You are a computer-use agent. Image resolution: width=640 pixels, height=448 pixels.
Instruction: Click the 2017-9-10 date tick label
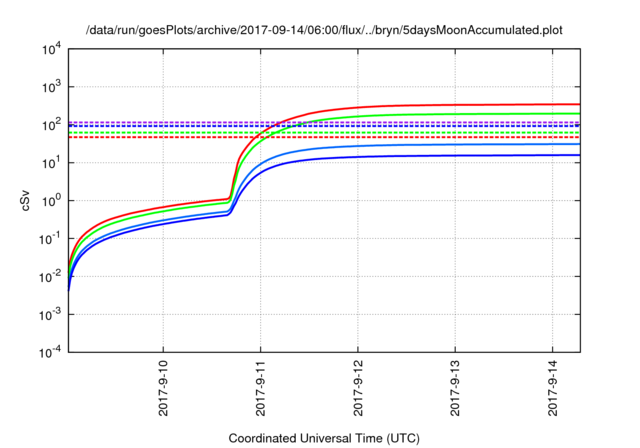coord(163,388)
